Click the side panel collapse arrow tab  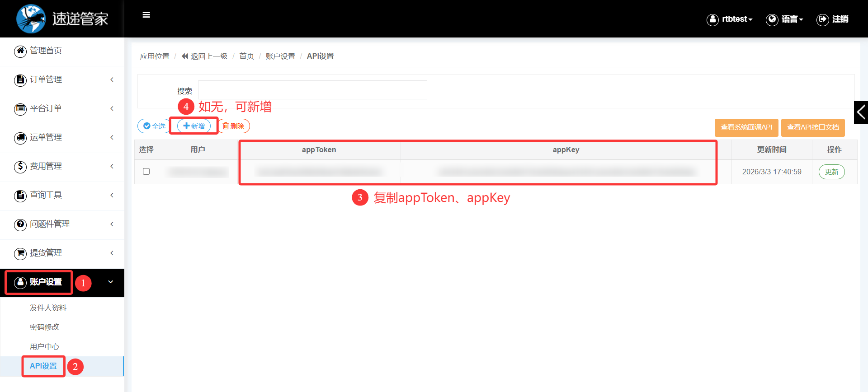(x=861, y=112)
